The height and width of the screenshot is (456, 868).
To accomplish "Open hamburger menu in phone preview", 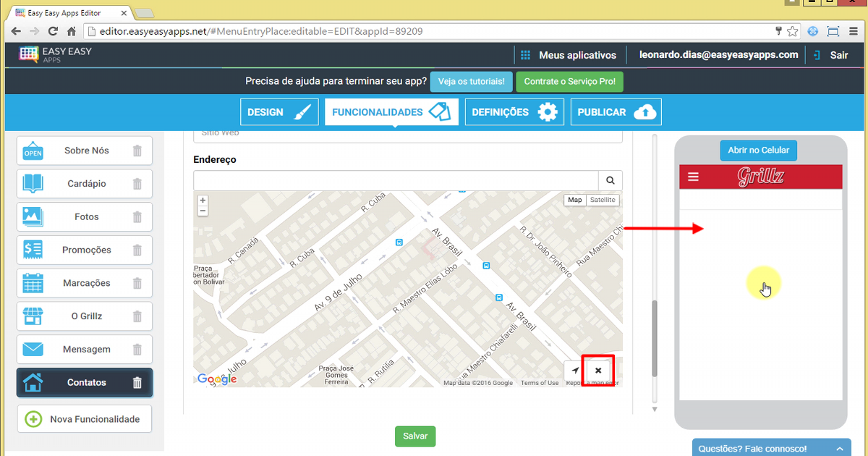I will pyautogui.click(x=693, y=177).
